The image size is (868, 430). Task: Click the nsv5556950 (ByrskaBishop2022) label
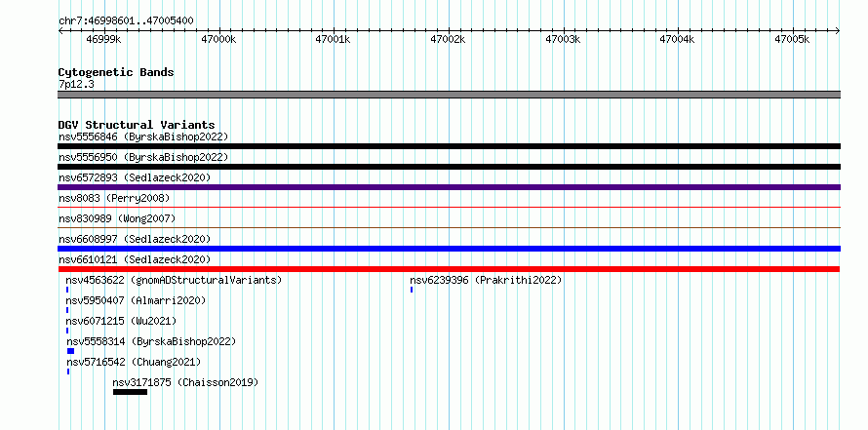click(143, 157)
